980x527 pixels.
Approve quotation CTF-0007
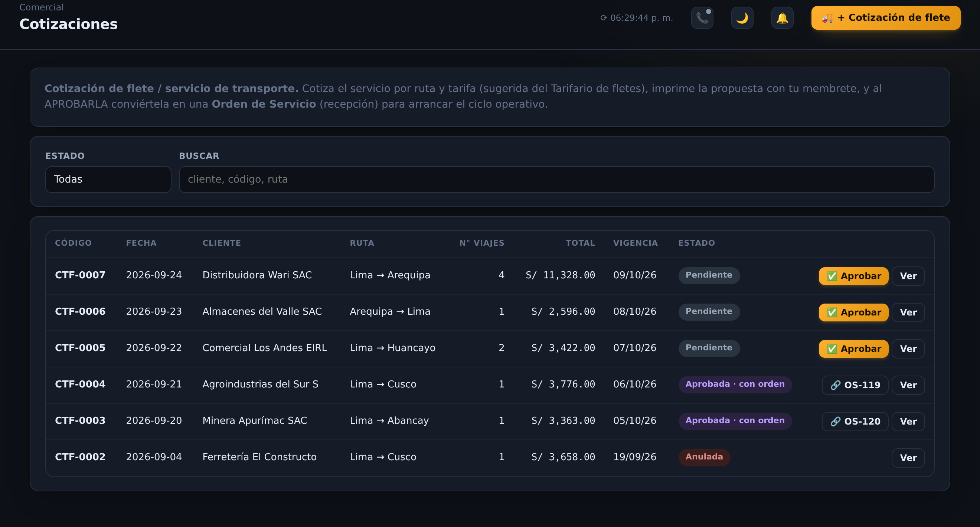tap(853, 276)
